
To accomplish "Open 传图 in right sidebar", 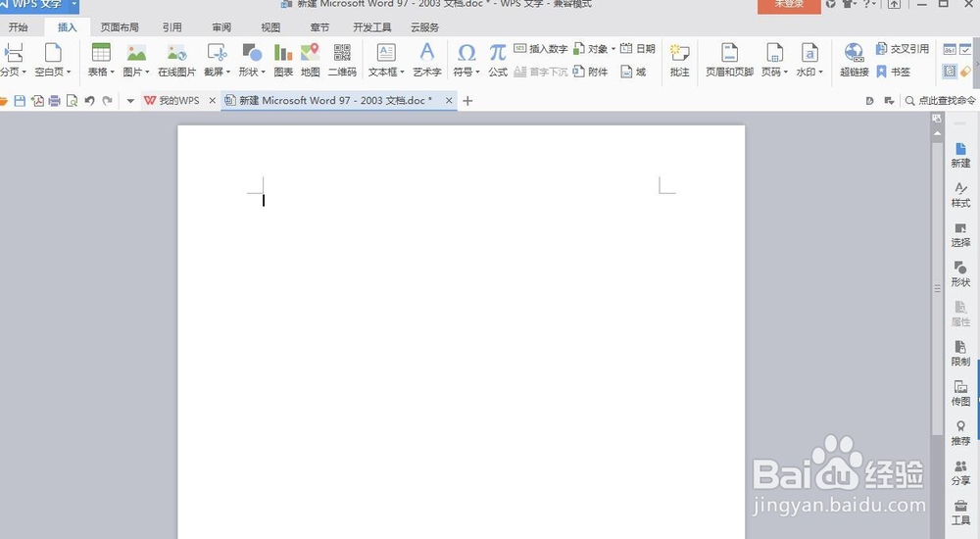I will click(x=960, y=393).
